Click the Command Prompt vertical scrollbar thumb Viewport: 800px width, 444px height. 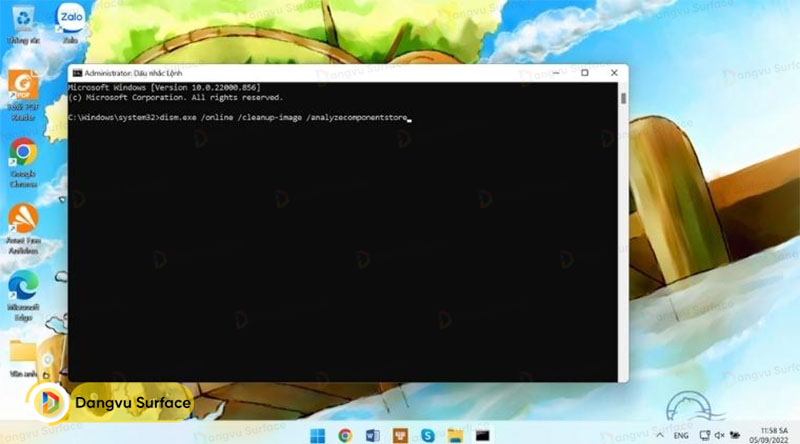(623, 98)
